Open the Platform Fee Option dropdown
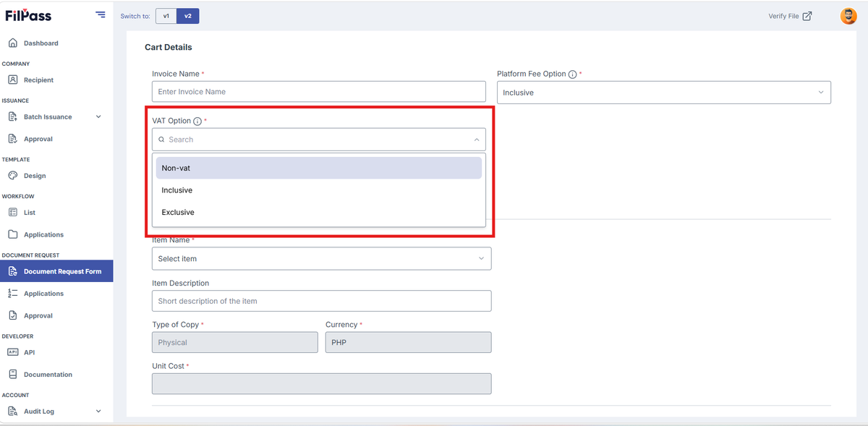The width and height of the screenshot is (868, 426). tap(663, 93)
